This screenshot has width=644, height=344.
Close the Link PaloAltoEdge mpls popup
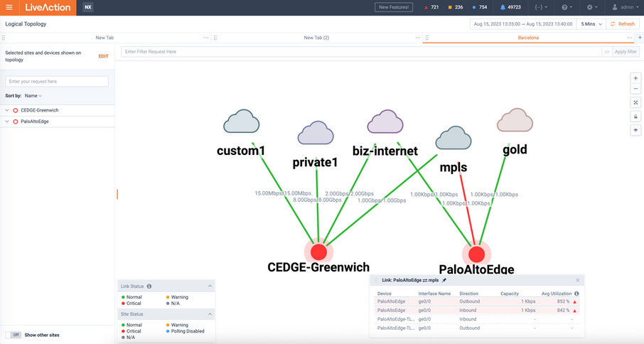click(x=578, y=280)
